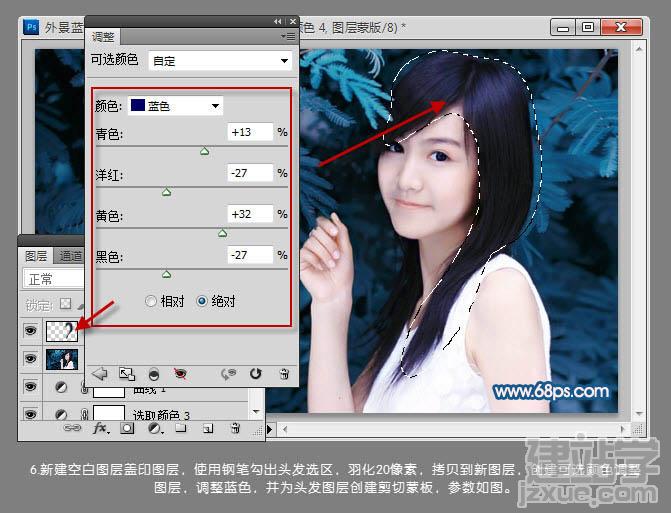
Task: Hide the stamped photo layer with eye
Action: (x=30, y=359)
